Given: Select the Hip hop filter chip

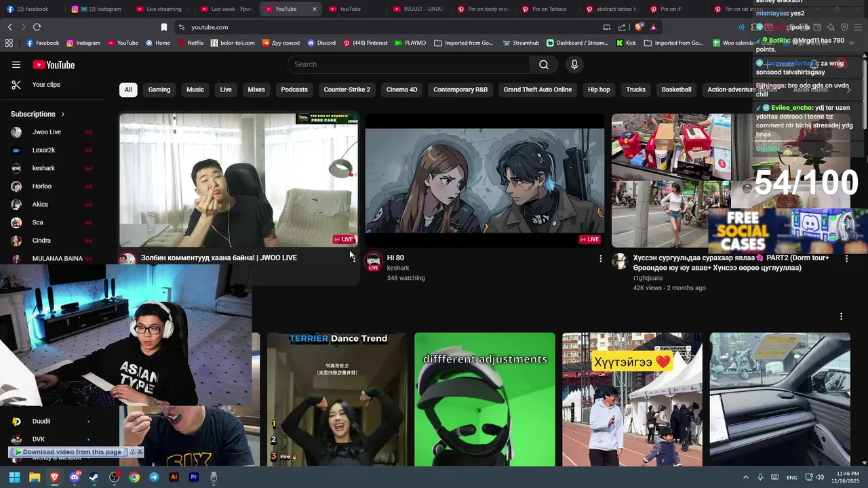Looking at the screenshot, I should point(599,89).
